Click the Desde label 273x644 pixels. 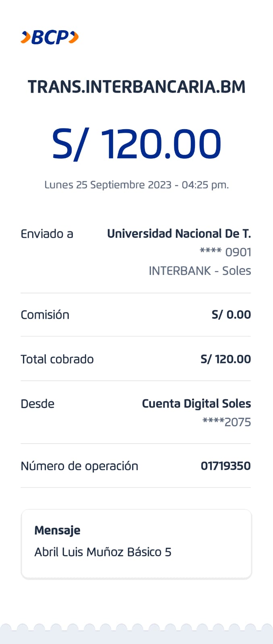37,404
